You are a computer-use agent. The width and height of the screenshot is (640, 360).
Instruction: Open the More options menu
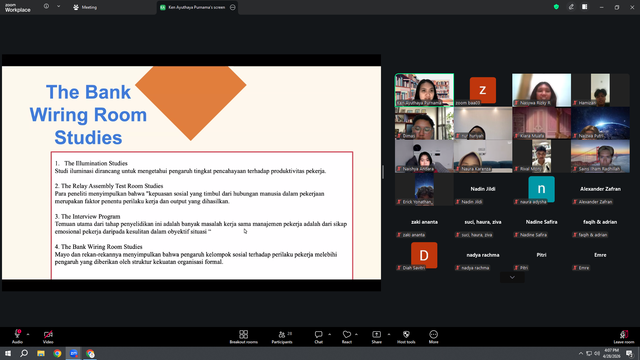click(433, 337)
